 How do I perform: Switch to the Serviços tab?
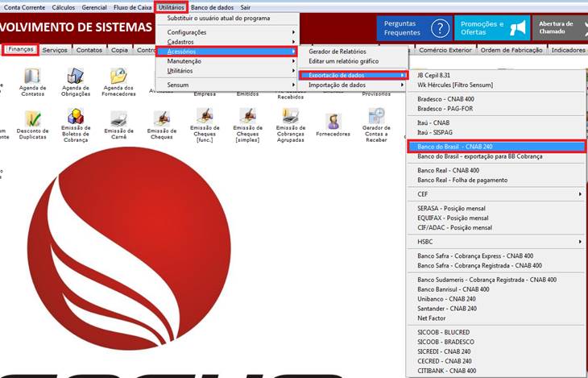55,50
